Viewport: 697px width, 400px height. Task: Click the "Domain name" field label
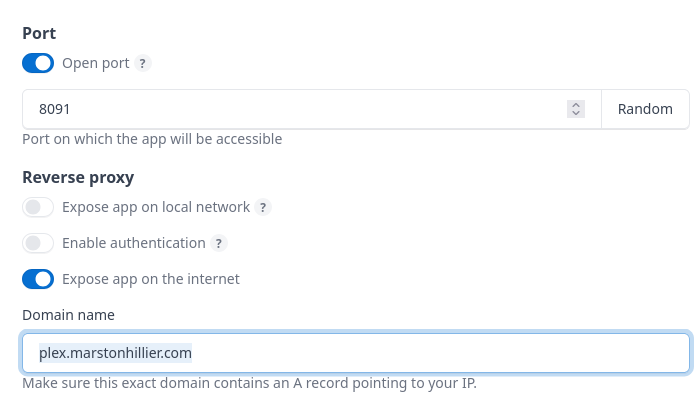point(68,315)
